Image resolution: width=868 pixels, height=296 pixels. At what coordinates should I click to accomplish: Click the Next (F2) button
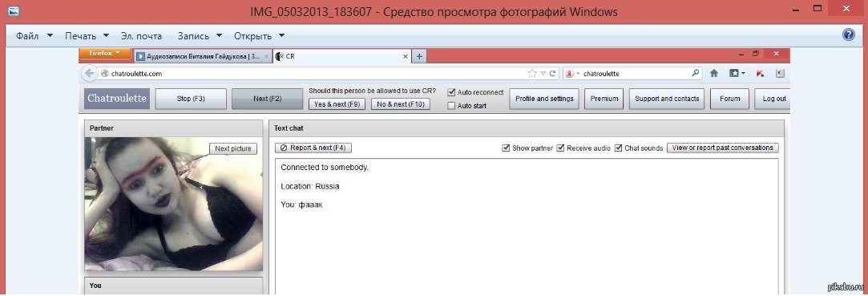tap(268, 99)
